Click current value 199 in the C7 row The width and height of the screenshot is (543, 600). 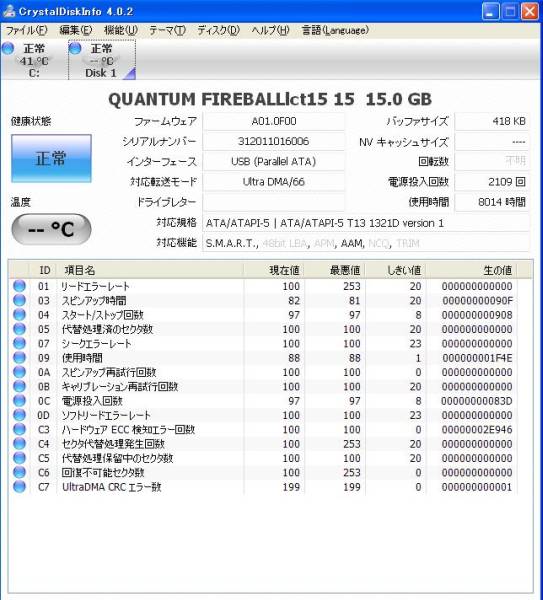point(291,487)
